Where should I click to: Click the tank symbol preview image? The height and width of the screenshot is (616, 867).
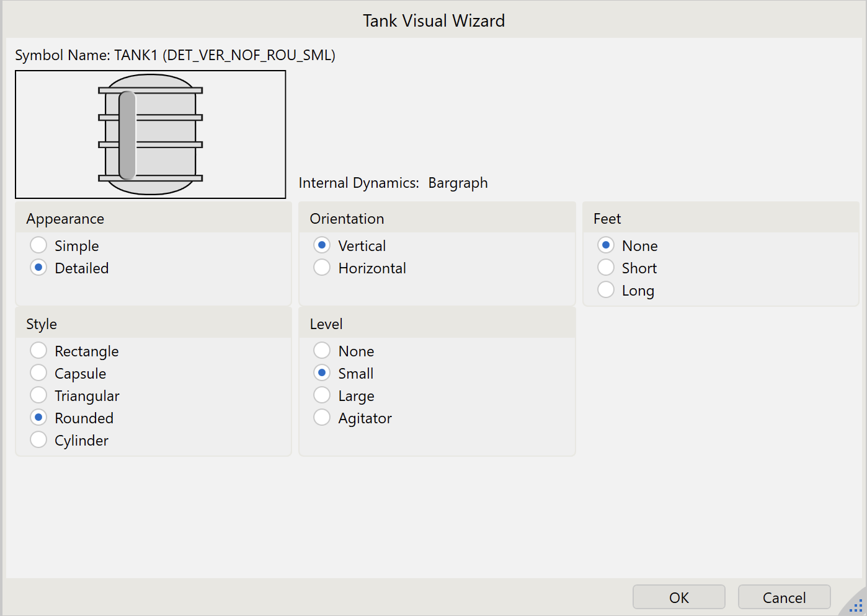pos(151,134)
